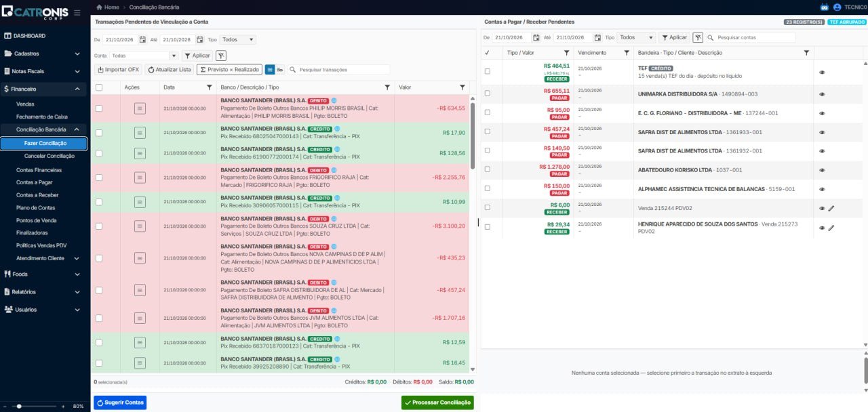Open the calendar picker for the transactions 'De' date
868x412 pixels.
point(142,39)
